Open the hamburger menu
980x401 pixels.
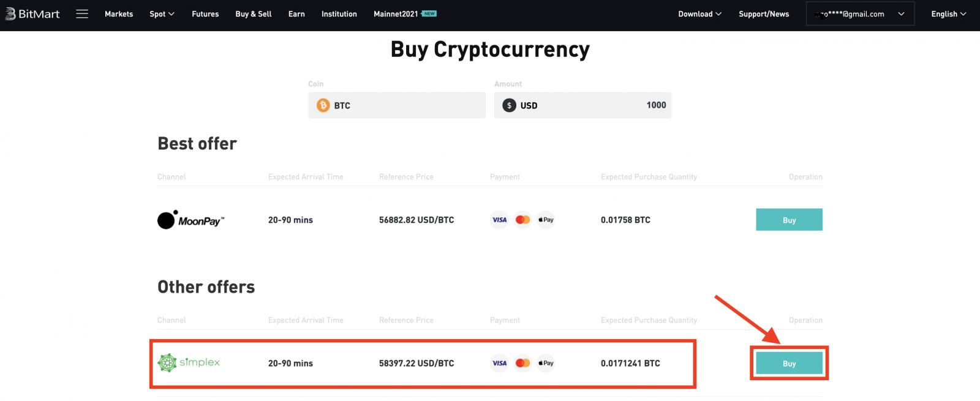(82, 13)
